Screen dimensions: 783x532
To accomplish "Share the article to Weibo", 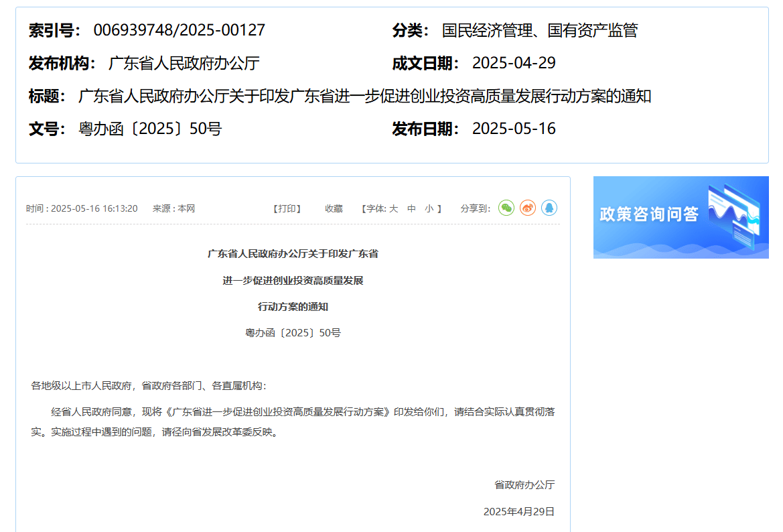I will pyautogui.click(x=528, y=208).
